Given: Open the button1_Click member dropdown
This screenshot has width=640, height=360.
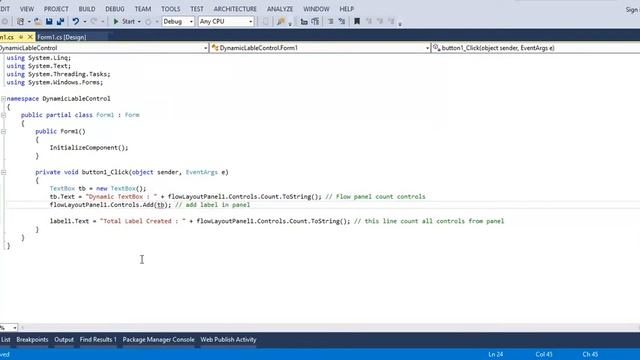Looking at the screenshot, I should (536, 48).
